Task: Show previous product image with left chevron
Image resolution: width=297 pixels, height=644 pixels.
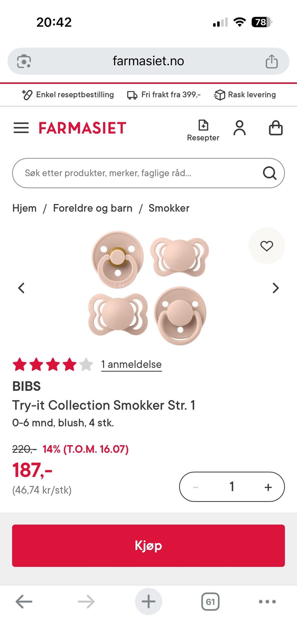Action: coord(21,288)
